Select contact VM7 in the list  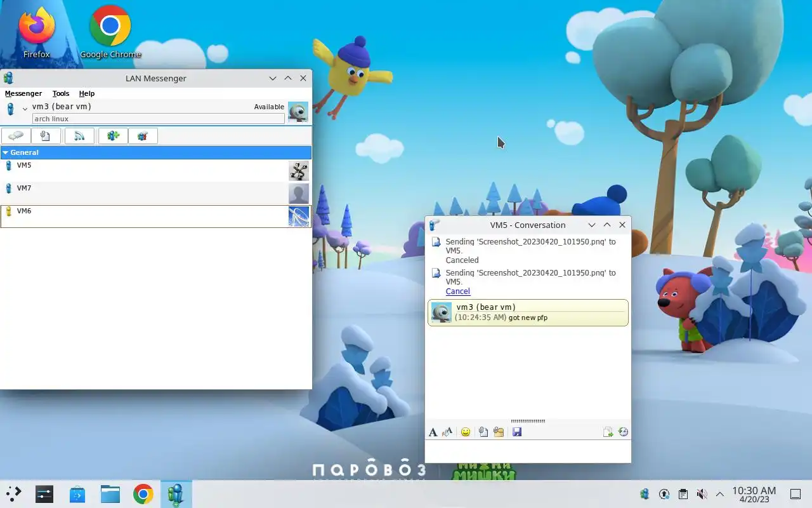(x=155, y=194)
